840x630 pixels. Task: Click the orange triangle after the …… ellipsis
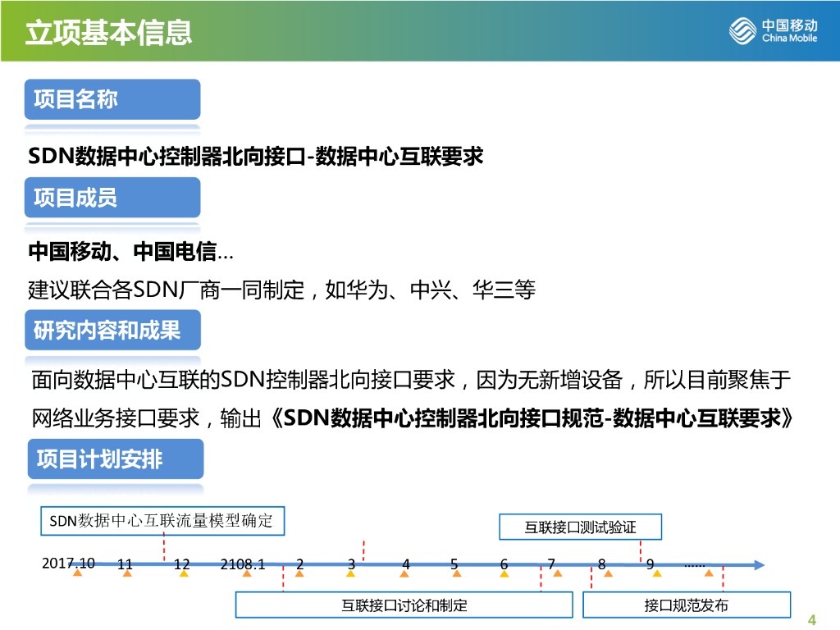click(x=709, y=573)
